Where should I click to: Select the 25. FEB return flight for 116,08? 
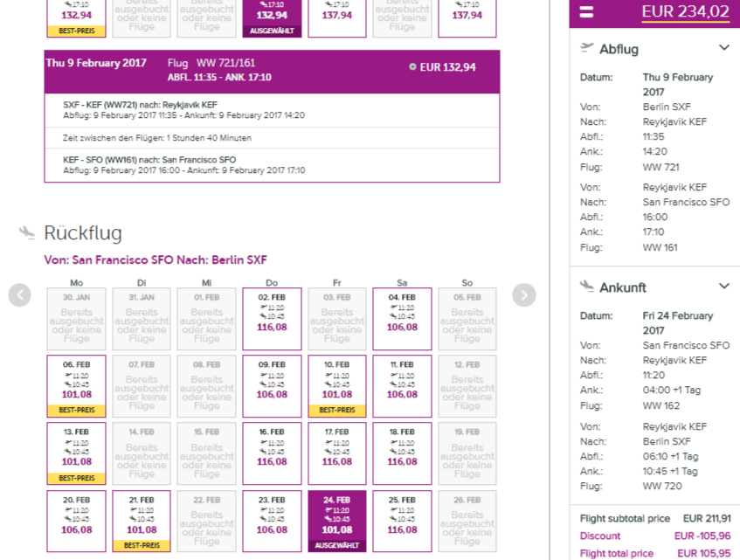click(x=402, y=521)
